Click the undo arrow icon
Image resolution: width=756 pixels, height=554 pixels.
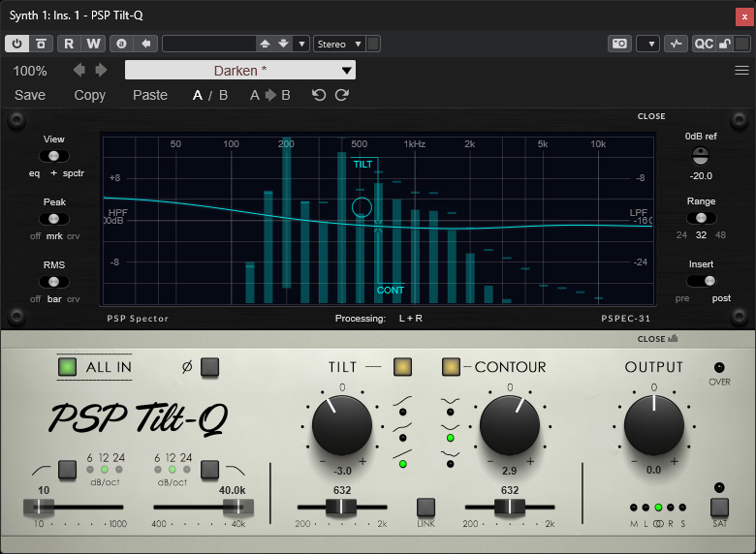(319, 95)
